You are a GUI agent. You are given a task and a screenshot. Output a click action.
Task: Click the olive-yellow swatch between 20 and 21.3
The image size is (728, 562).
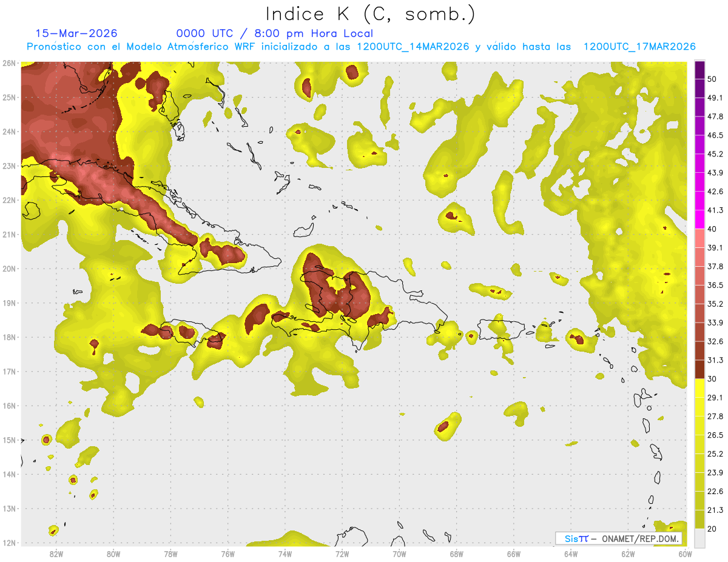(x=699, y=519)
